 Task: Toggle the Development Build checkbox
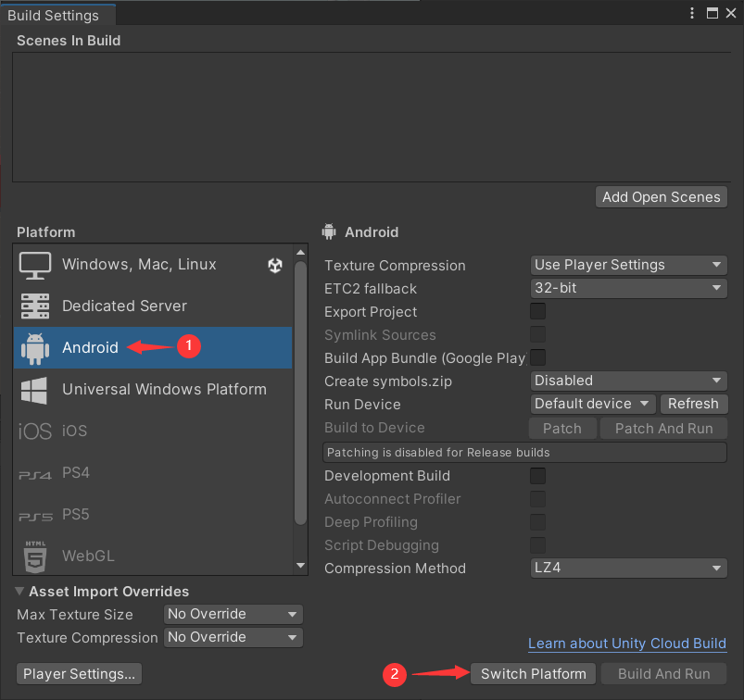click(x=537, y=476)
